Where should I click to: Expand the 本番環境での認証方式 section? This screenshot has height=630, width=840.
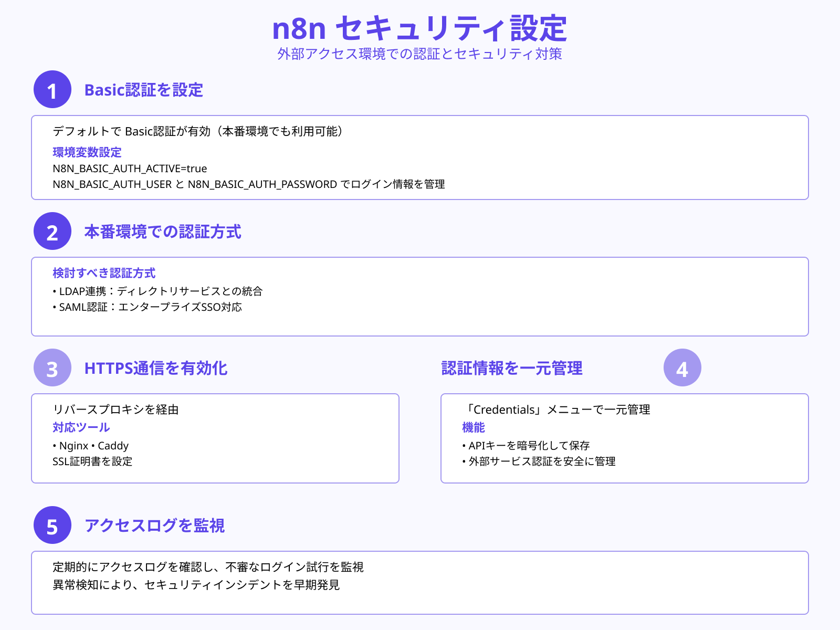pyautogui.click(x=163, y=232)
